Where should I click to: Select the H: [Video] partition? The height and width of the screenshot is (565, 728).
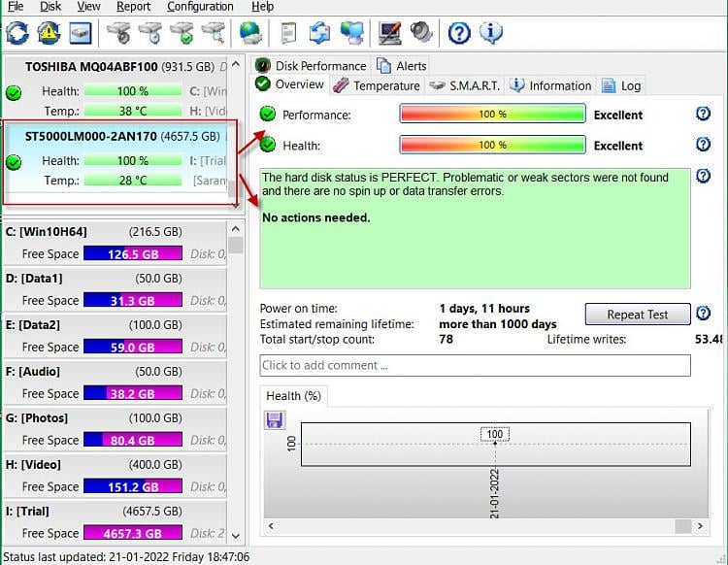116,476
